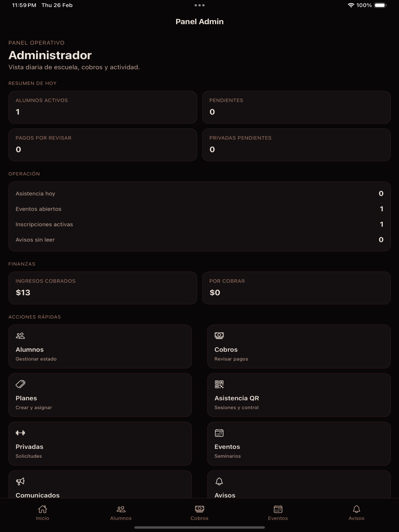The image size is (399, 532).
Task: Tap the Eventos abiertos row
Action: click(199, 209)
